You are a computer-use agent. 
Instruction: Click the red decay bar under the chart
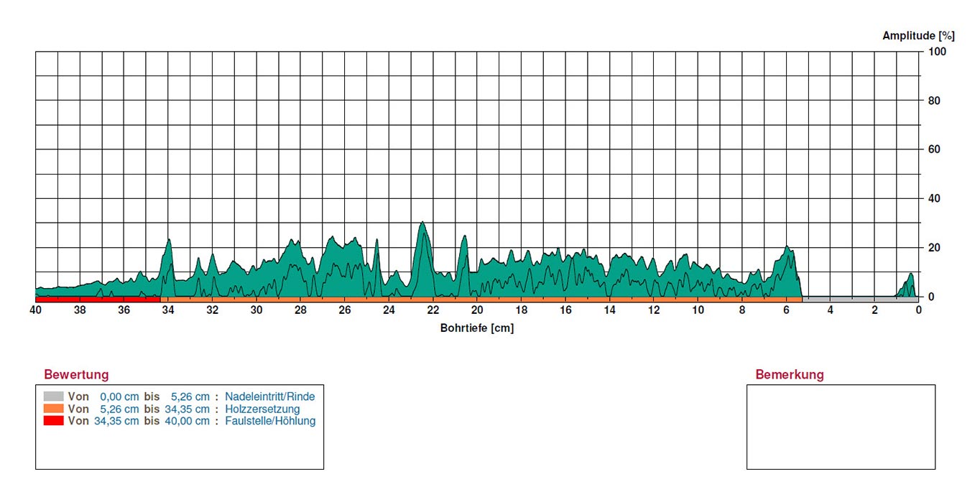pos(98,298)
